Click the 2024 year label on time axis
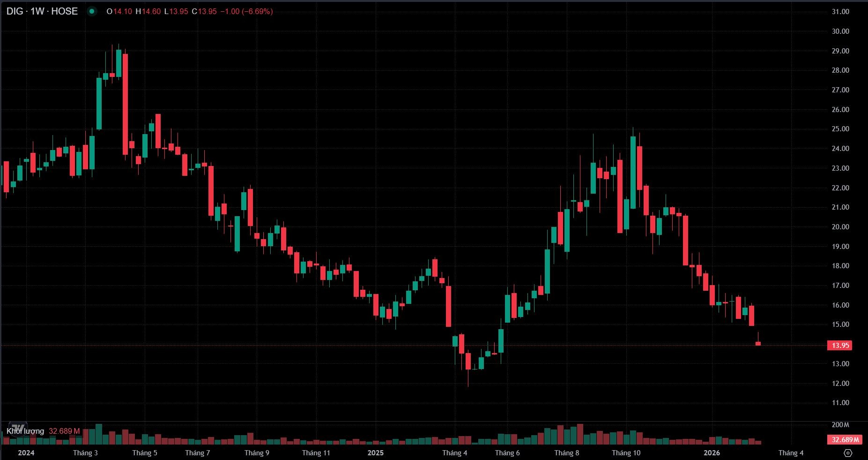 [26, 452]
